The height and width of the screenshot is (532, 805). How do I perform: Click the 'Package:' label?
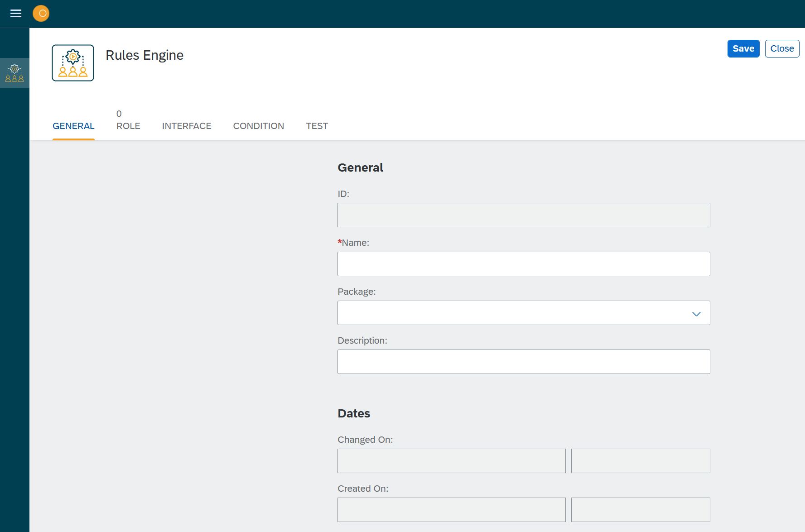357,292
